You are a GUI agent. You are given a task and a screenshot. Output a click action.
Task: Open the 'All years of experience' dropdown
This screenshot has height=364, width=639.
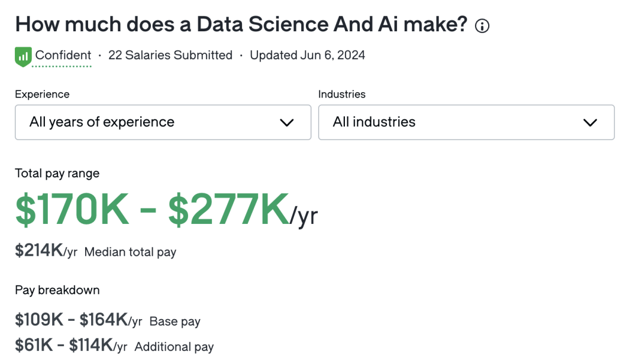point(163,122)
